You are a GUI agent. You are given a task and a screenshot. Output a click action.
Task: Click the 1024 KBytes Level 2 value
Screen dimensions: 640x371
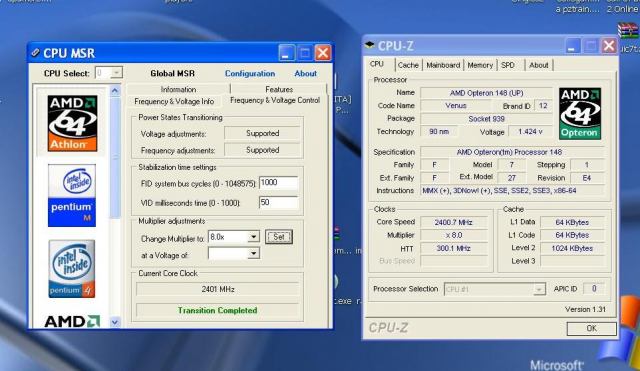[572, 248]
